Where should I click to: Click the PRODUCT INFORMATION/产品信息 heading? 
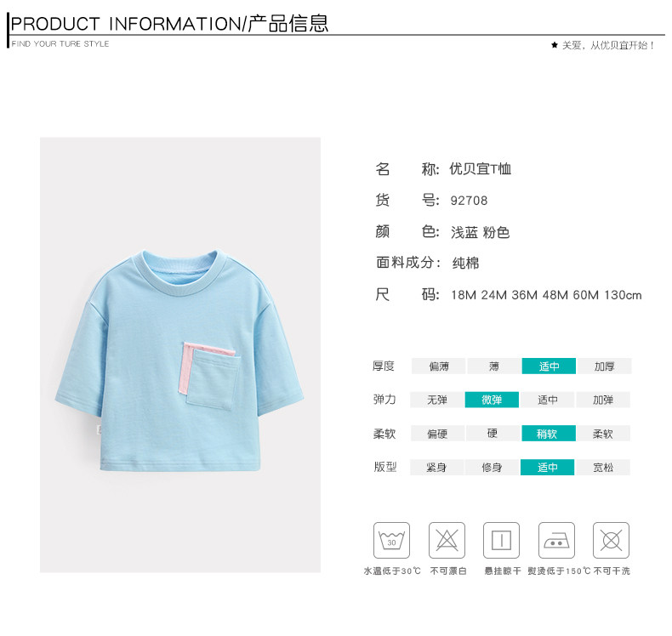pyautogui.click(x=170, y=24)
